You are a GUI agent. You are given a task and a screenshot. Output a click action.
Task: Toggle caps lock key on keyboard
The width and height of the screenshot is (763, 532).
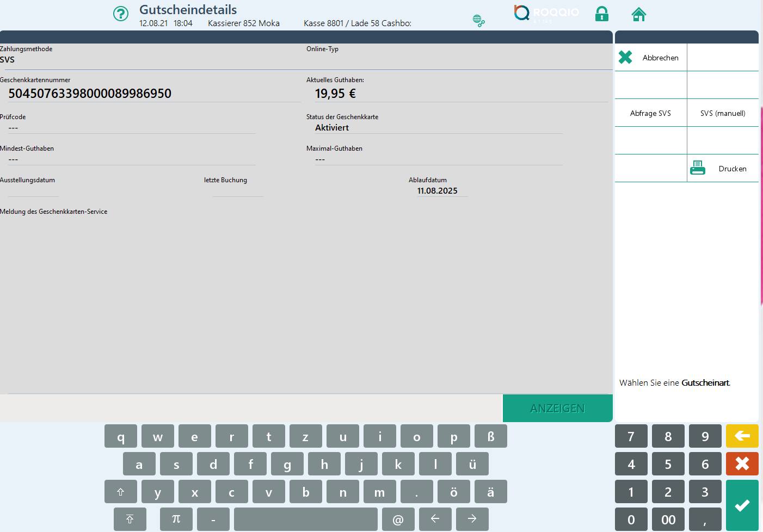(130, 519)
